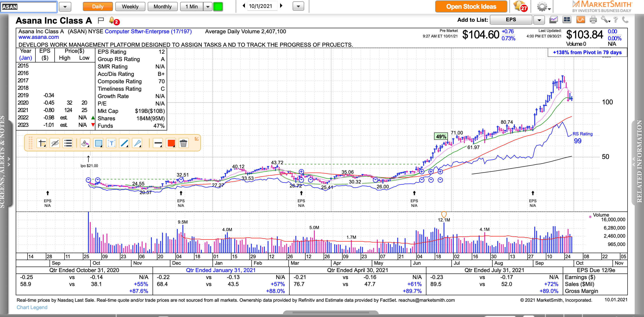Screen dimensions: 644x317
Task: Open the stock alert bell with badge 2
Action: tap(114, 21)
